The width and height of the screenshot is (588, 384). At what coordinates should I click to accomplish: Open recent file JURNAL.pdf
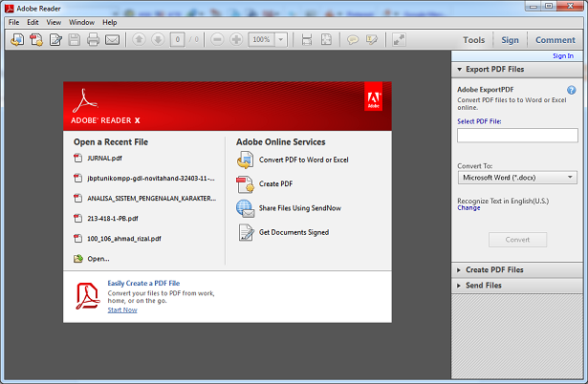(104, 159)
